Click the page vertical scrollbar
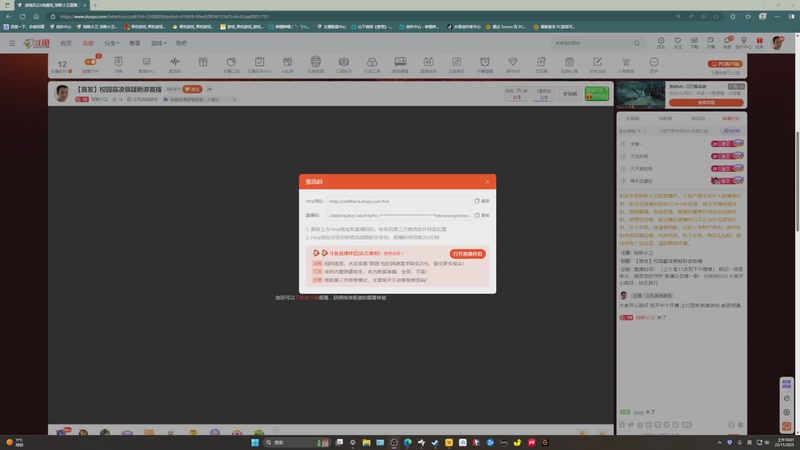This screenshot has width=800, height=450. click(797, 181)
